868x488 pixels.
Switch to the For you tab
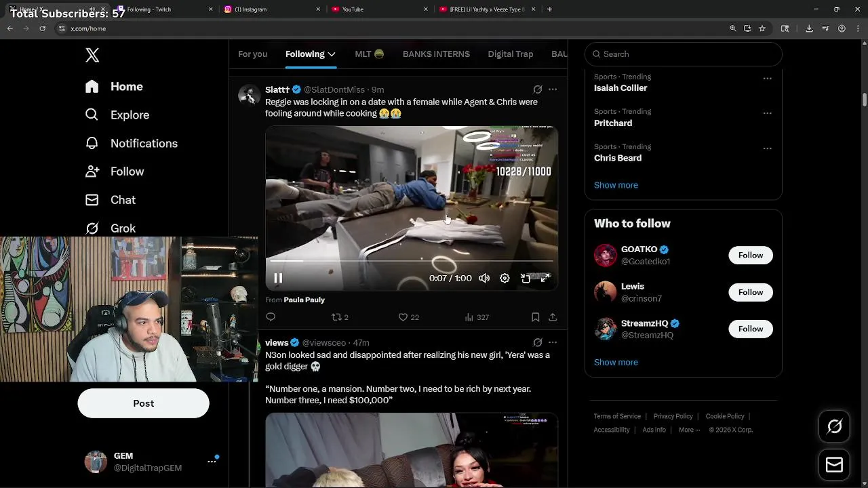click(x=252, y=54)
